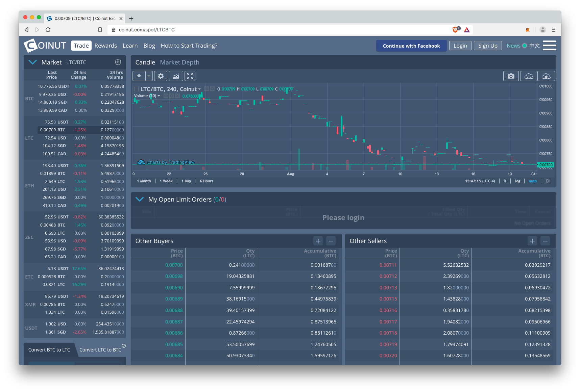Set chart range to 6 Hours
This screenshot has height=392, width=580.
[207, 181]
